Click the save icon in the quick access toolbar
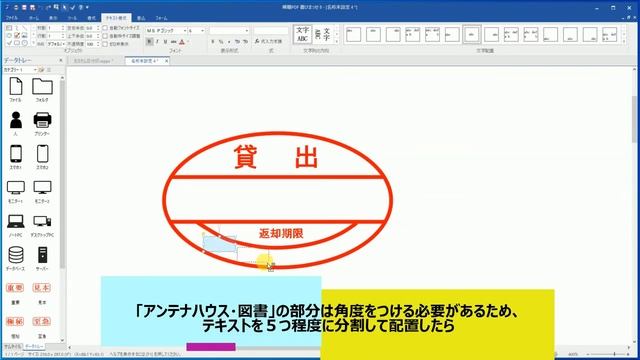 point(24,7)
